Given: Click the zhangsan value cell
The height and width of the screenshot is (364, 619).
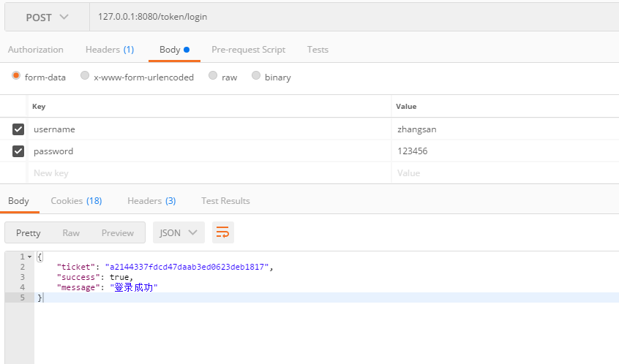Looking at the screenshot, I should coord(506,129).
